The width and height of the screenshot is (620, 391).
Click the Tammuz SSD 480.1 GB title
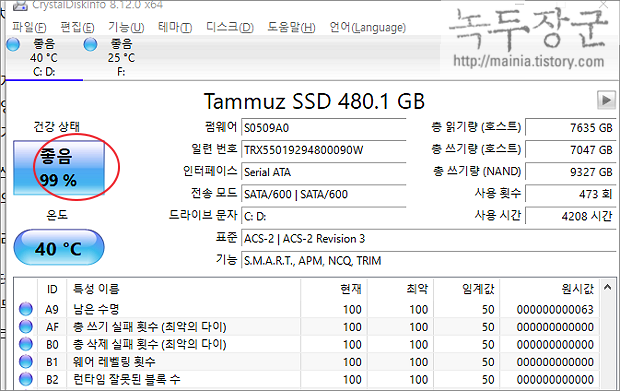[x=314, y=101]
